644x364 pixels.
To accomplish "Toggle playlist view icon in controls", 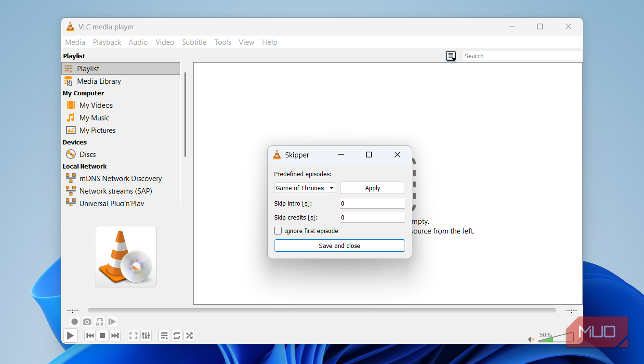I will (x=164, y=336).
